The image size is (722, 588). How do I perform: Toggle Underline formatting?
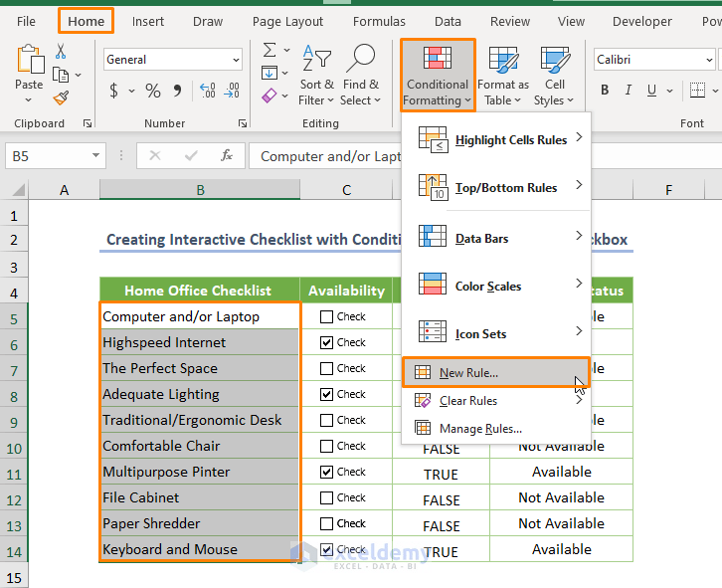coord(651,90)
